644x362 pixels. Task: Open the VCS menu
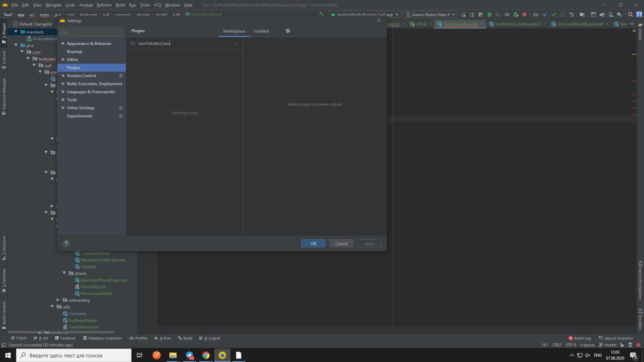(x=157, y=5)
